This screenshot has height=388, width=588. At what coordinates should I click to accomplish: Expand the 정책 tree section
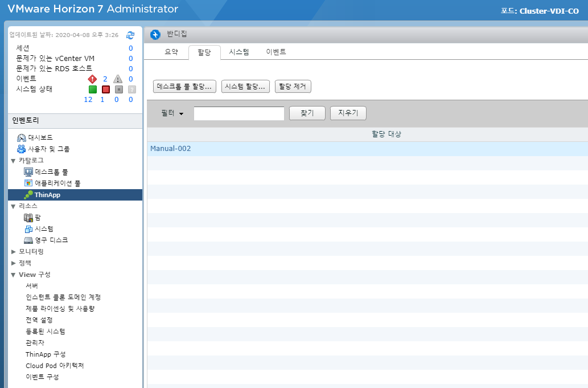(x=13, y=263)
